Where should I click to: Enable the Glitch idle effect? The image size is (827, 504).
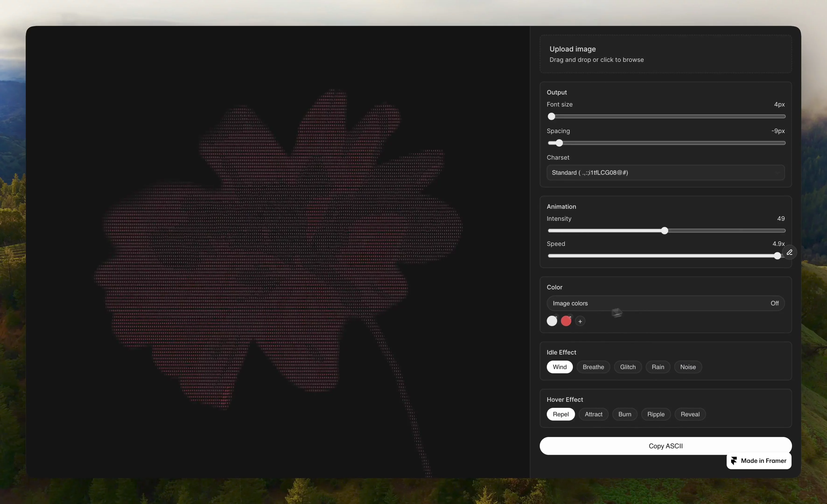628,367
